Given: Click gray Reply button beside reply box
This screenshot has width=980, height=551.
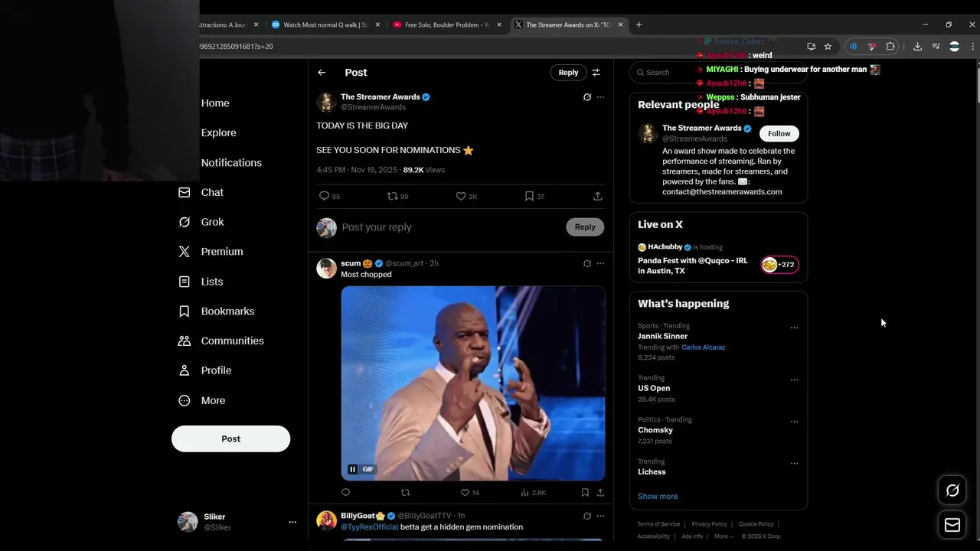Looking at the screenshot, I should pyautogui.click(x=585, y=227).
